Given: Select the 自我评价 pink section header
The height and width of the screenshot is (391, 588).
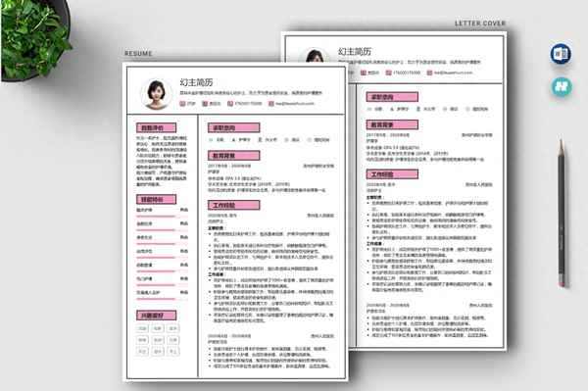Looking at the screenshot, I should point(157,127).
